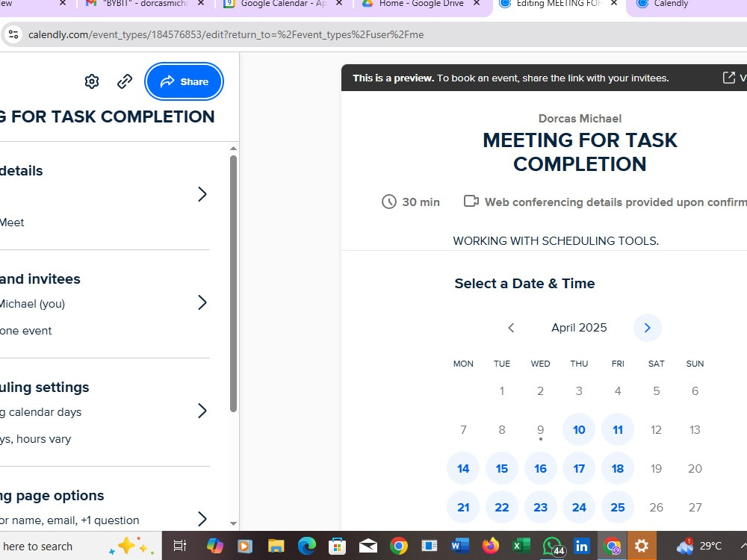This screenshot has width=747, height=560.
Task: Close the Google Calendar tab
Action: 338,3
